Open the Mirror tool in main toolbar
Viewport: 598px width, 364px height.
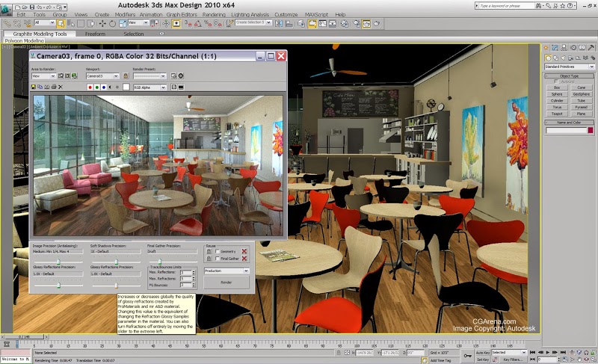279,24
